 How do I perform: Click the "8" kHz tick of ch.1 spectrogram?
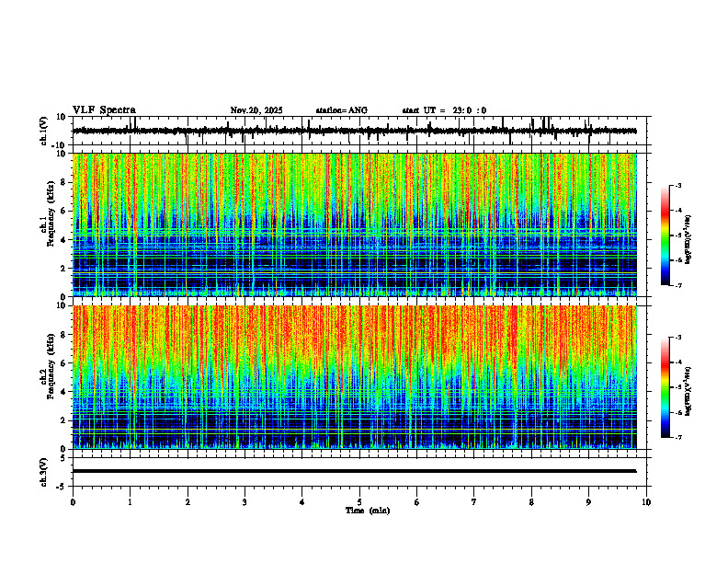(65, 182)
